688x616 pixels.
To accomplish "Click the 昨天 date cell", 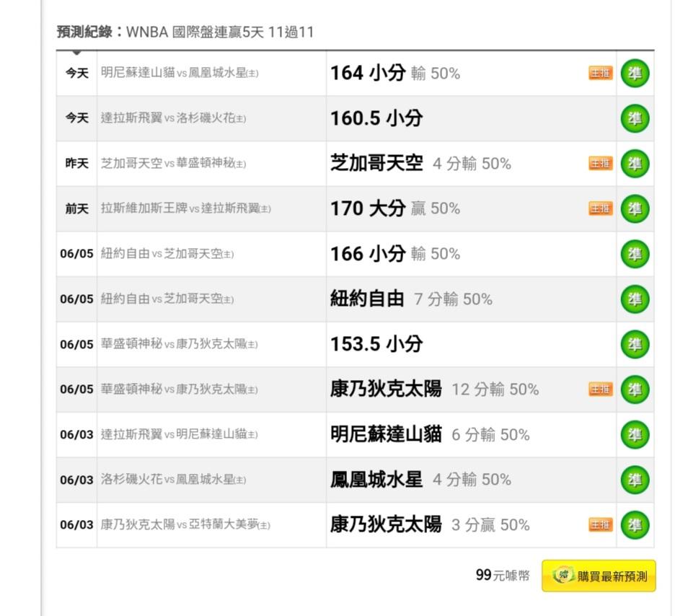I will [76, 163].
